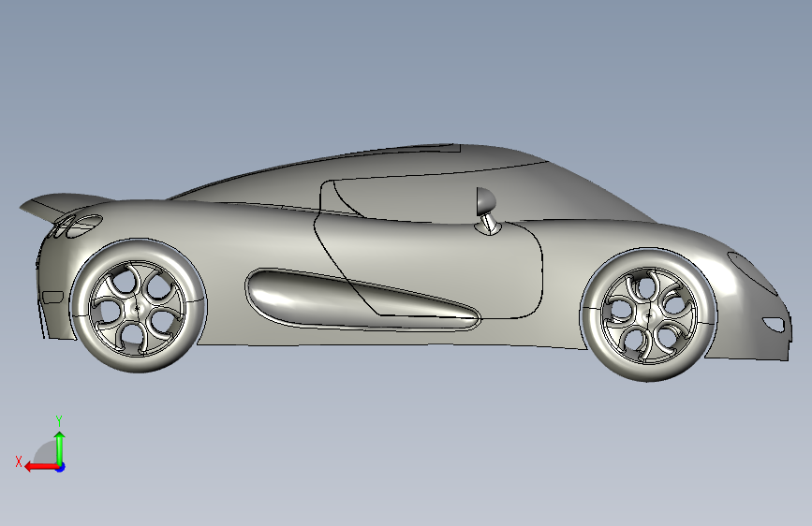Click the green Y axis arrow of the triad
This screenshot has width=812, height=526.
point(60,447)
